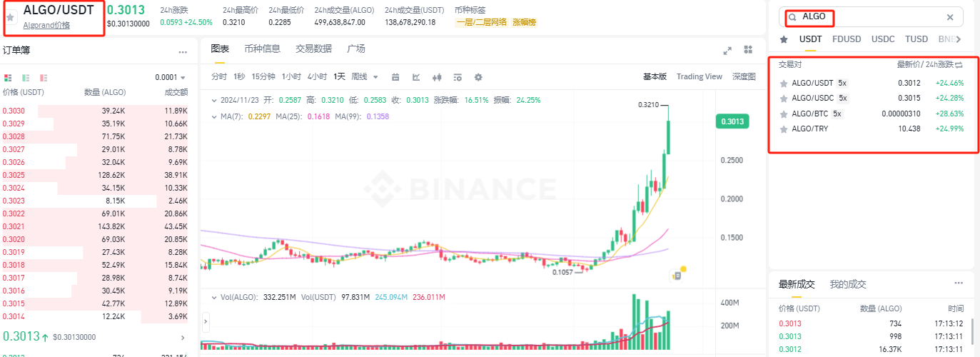
Task: Open technical indicators icon in chart toolbar
Action: coord(416,77)
